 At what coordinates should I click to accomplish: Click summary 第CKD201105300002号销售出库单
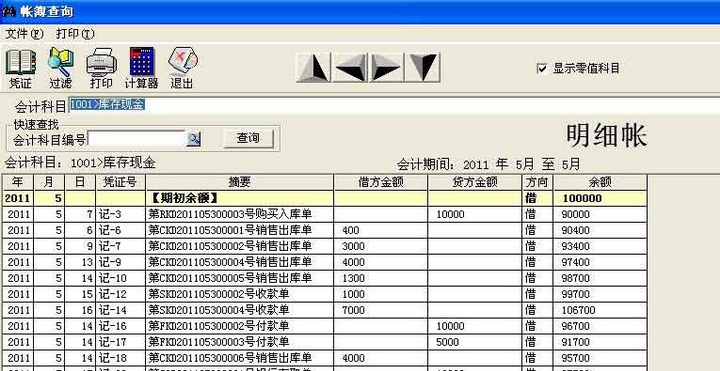(x=230, y=247)
